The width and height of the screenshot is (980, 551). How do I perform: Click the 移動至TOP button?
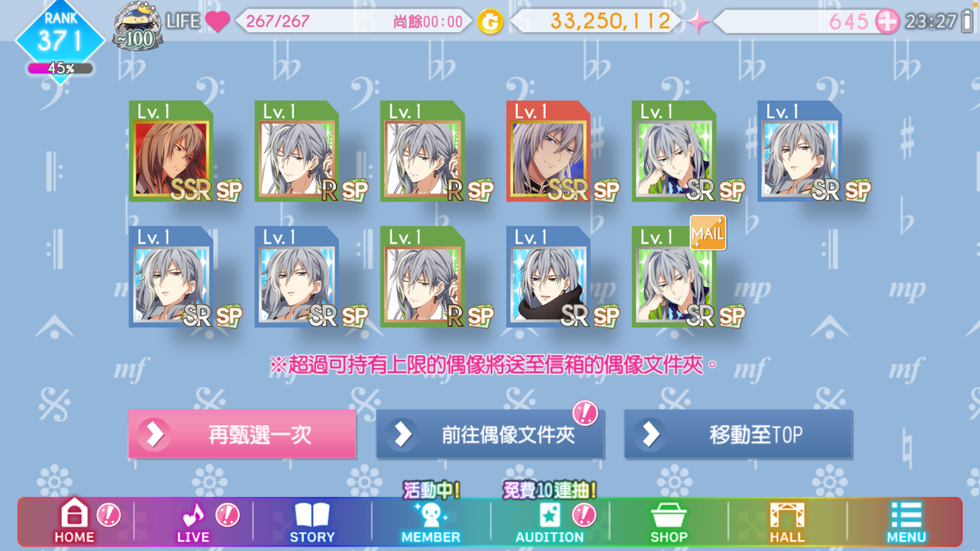click(738, 434)
